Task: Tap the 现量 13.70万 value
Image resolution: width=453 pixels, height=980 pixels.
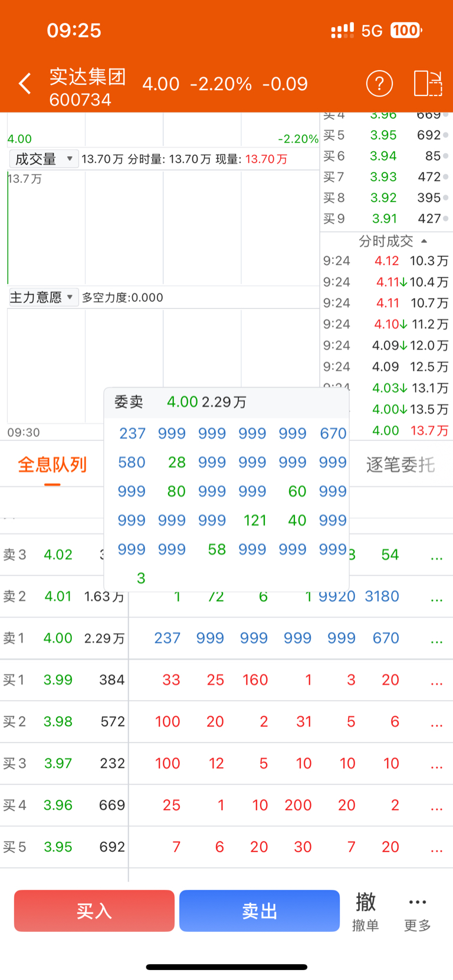Action: (x=266, y=159)
